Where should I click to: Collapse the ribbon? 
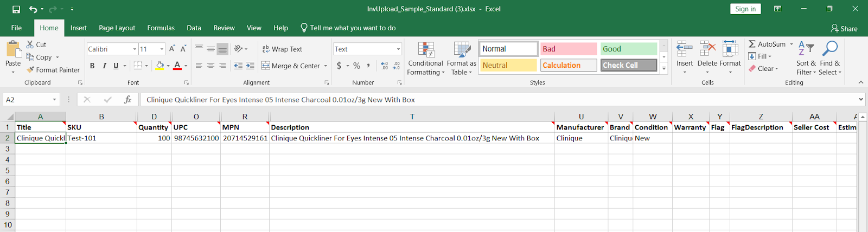click(861, 82)
